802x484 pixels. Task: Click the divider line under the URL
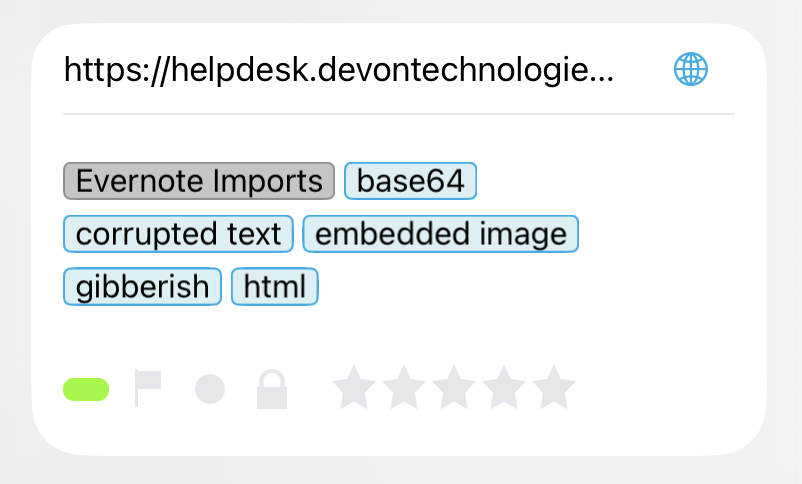tap(398, 115)
